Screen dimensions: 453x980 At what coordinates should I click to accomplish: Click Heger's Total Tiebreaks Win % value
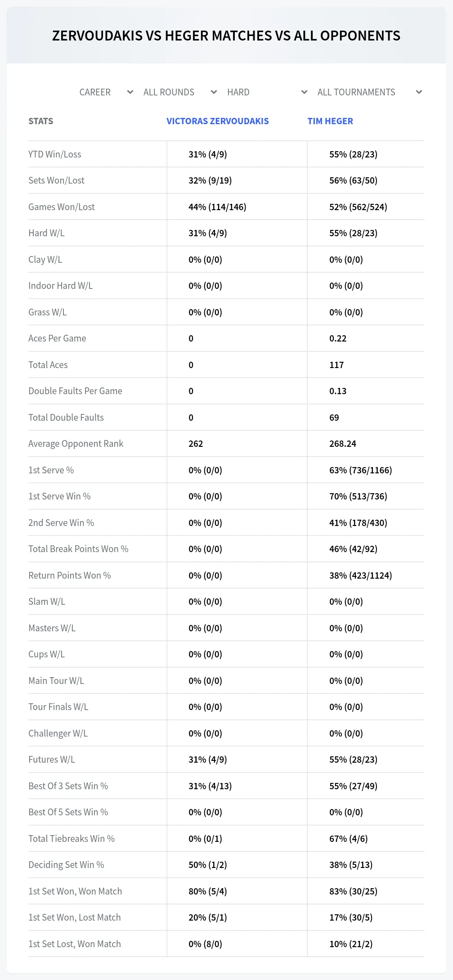(349, 839)
